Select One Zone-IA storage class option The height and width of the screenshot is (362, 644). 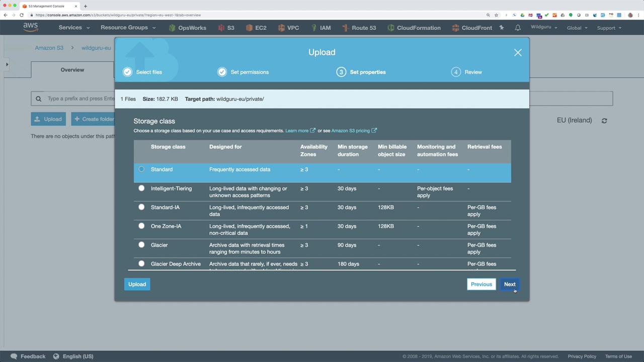[141, 226]
